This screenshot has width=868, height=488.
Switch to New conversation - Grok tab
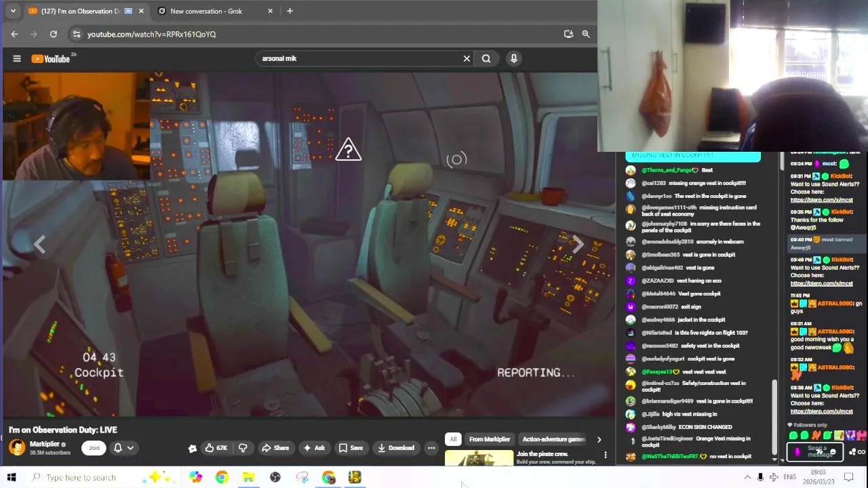tap(206, 11)
